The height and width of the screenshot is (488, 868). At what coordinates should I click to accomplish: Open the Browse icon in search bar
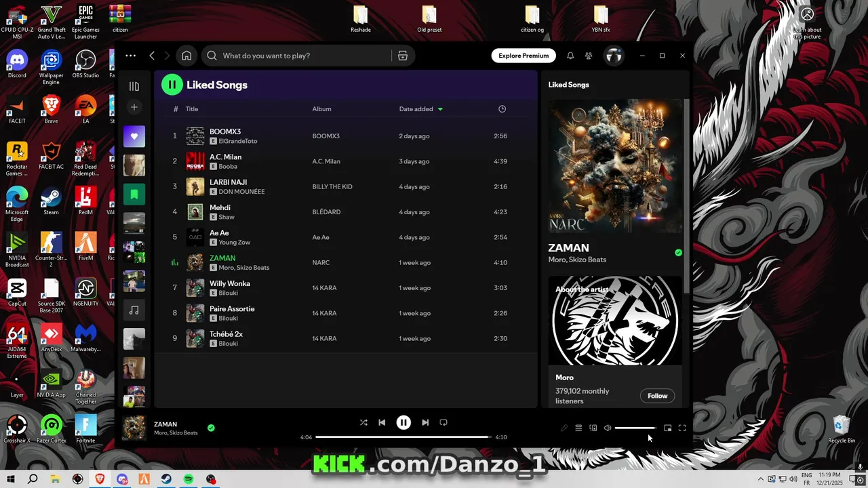point(403,56)
